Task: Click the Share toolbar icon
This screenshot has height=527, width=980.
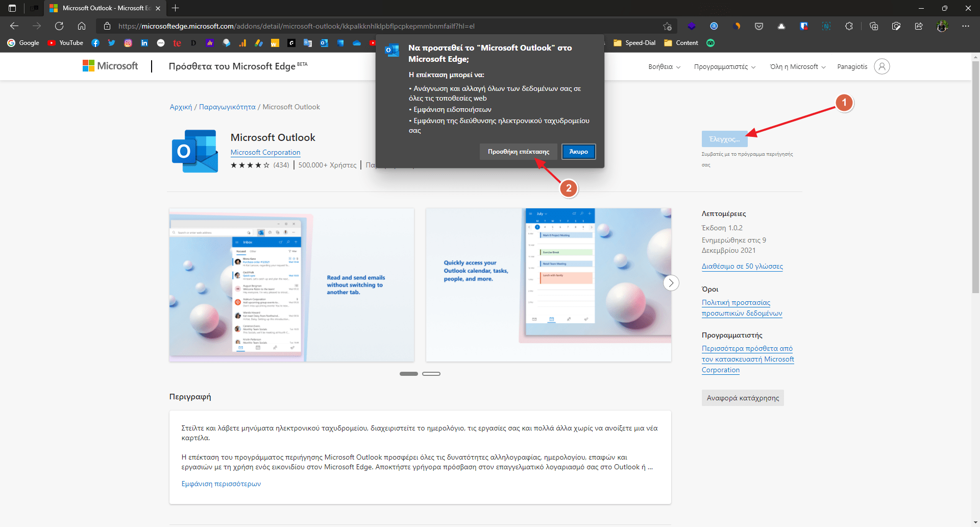Action: tap(919, 26)
